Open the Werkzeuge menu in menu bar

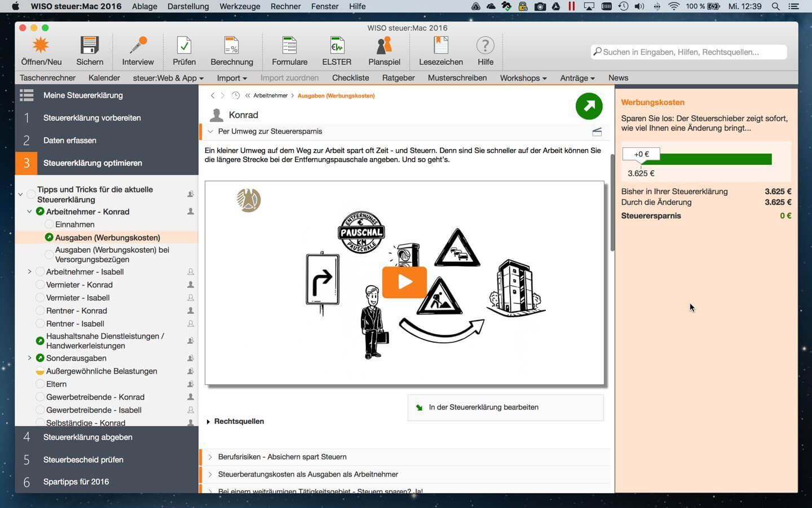pos(240,6)
